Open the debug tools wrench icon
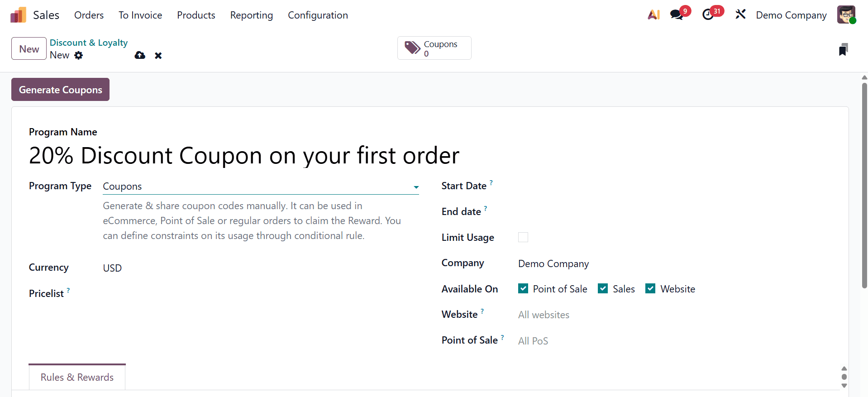The width and height of the screenshot is (868, 397). click(x=740, y=15)
